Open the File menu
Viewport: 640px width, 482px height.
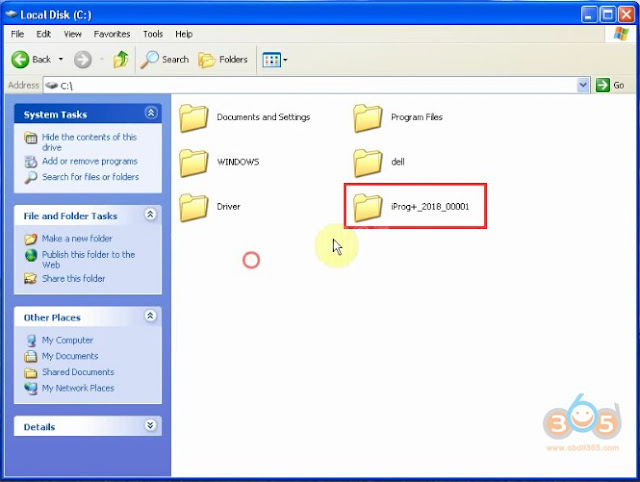point(17,34)
